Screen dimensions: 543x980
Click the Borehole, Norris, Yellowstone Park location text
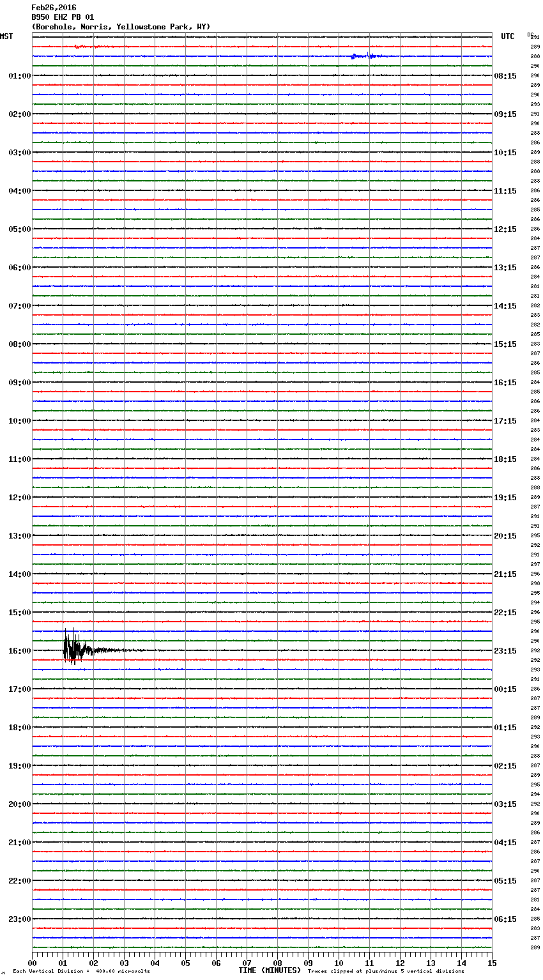click(x=121, y=27)
